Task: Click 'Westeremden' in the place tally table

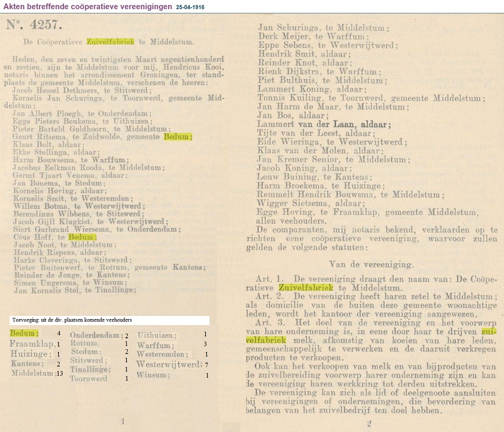Action: pos(162,354)
